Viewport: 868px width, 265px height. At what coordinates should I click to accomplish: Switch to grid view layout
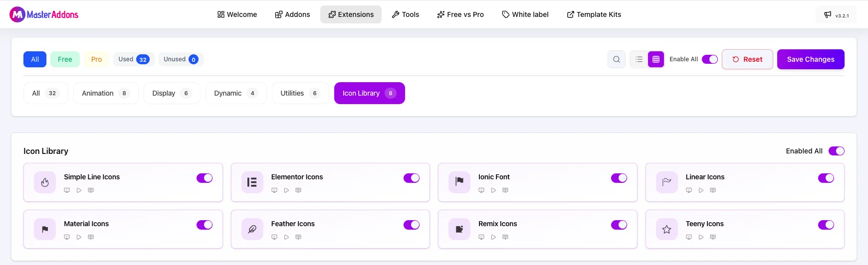click(x=656, y=59)
